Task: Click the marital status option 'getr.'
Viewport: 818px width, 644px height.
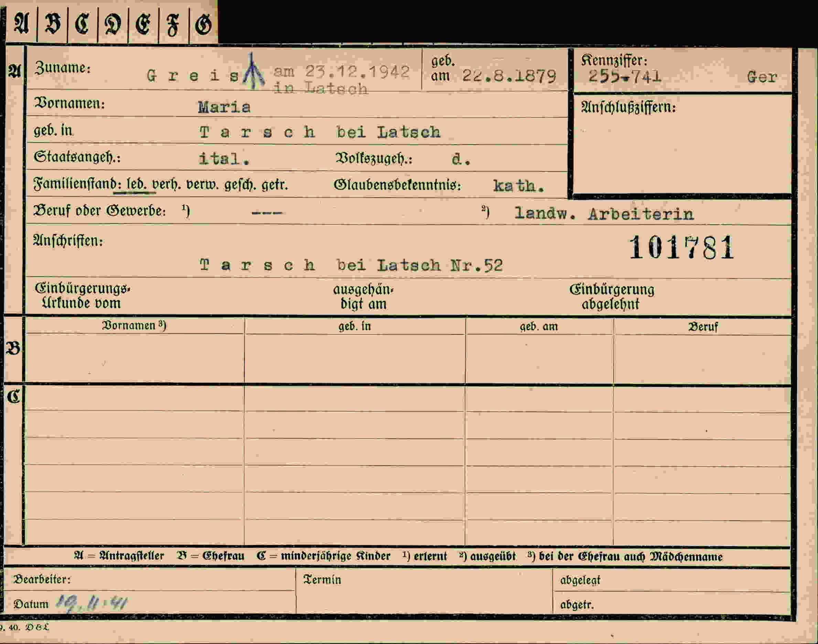Action: [x=275, y=185]
